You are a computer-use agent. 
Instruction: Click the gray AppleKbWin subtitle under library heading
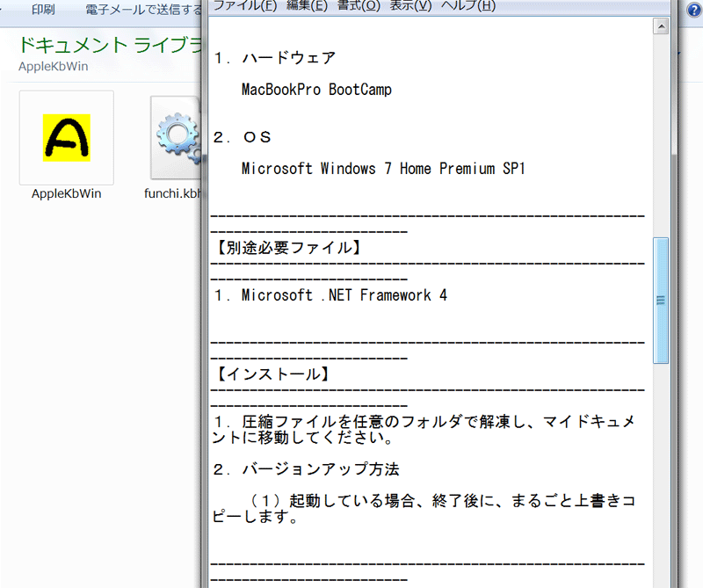pyautogui.click(x=54, y=67)
